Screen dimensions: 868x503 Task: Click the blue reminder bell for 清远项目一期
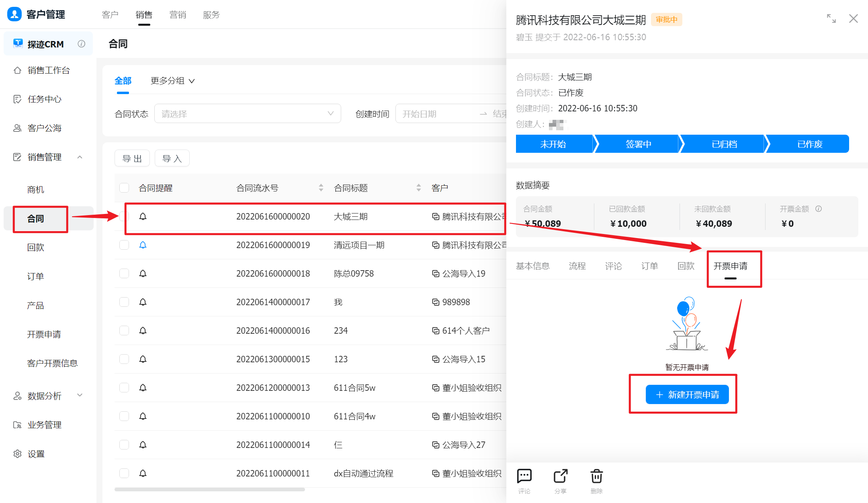click(143, 245)
